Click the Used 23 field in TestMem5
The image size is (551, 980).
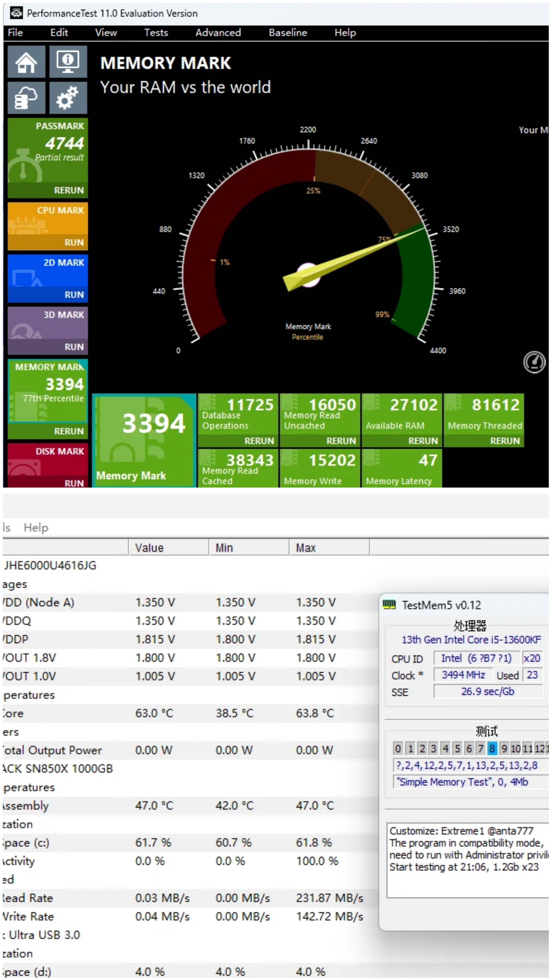pos(532,675)
